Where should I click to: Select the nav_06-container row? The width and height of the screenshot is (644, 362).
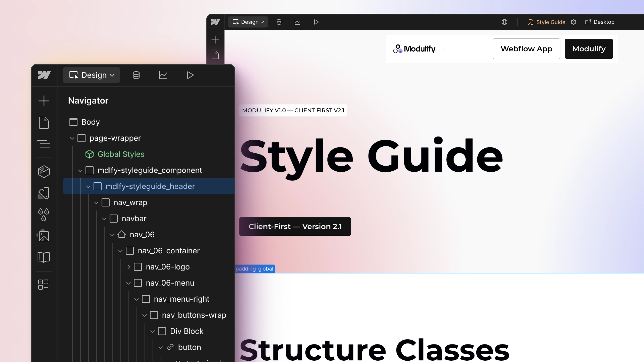pos(148,250)
